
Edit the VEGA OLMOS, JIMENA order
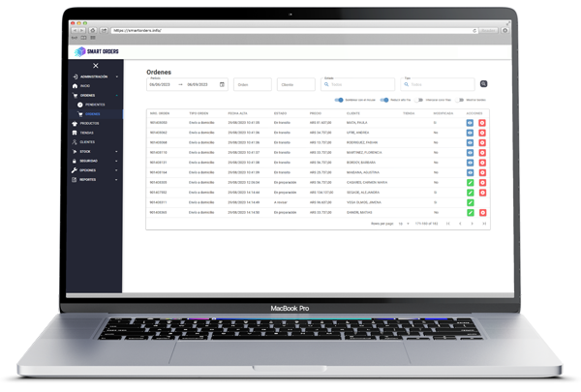tap(469, 201)
